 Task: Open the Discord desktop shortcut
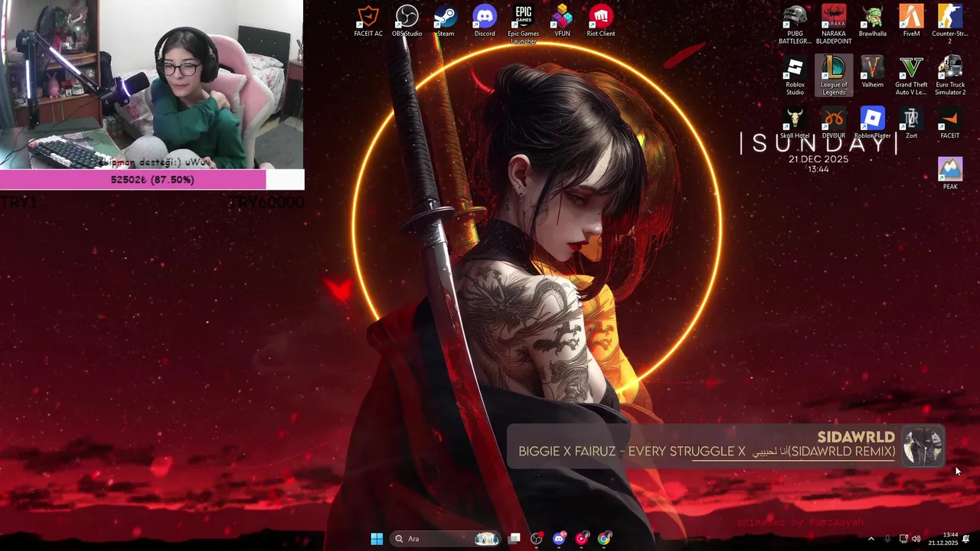(485, 21)
